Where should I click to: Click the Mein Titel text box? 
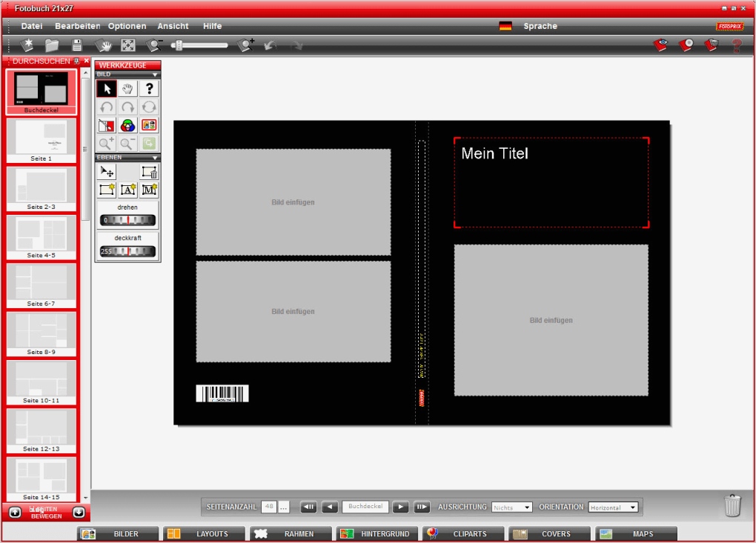[x=551, y=183]
